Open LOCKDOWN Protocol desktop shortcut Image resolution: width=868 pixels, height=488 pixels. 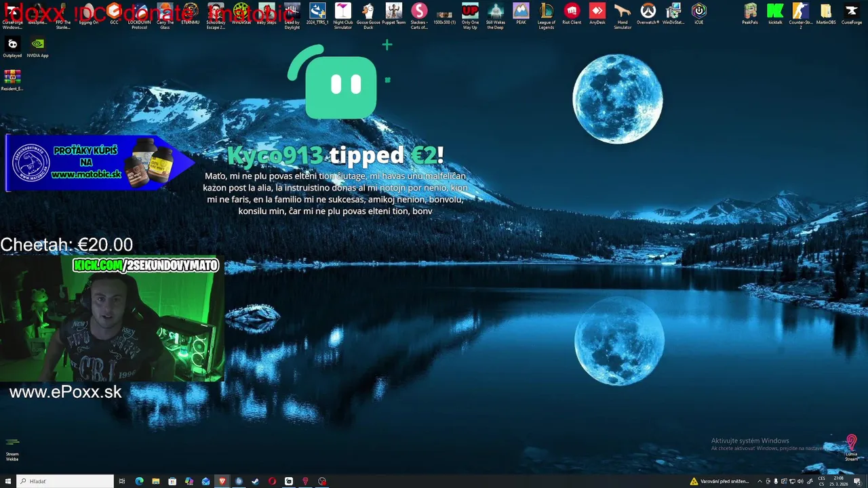tap(139, 16)
